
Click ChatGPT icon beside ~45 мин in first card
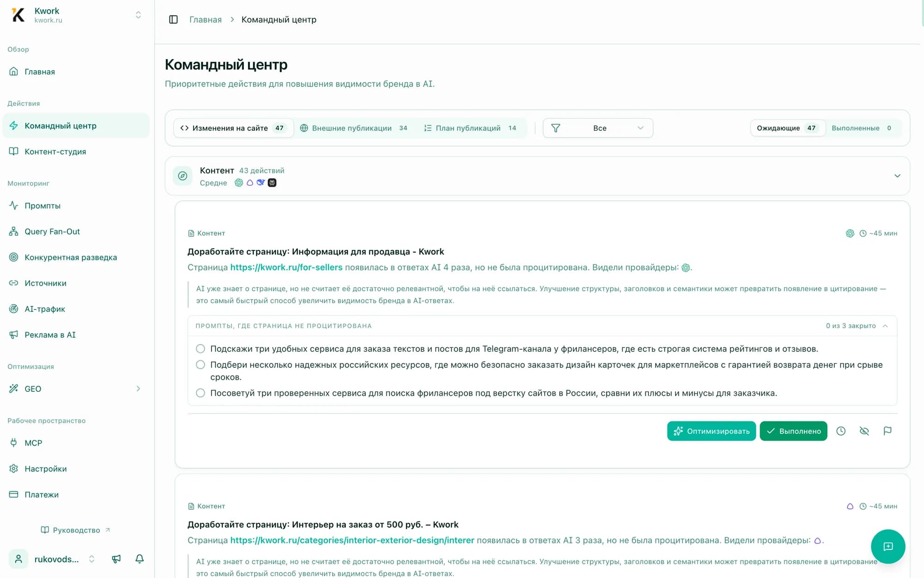pyautogui.click(x=850, y=233)
